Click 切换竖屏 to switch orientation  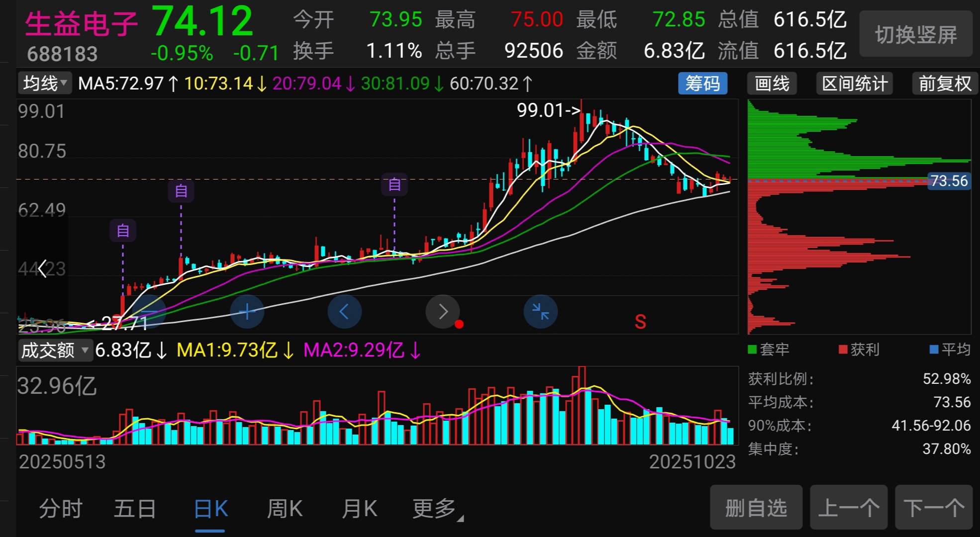tap(915, 35)
